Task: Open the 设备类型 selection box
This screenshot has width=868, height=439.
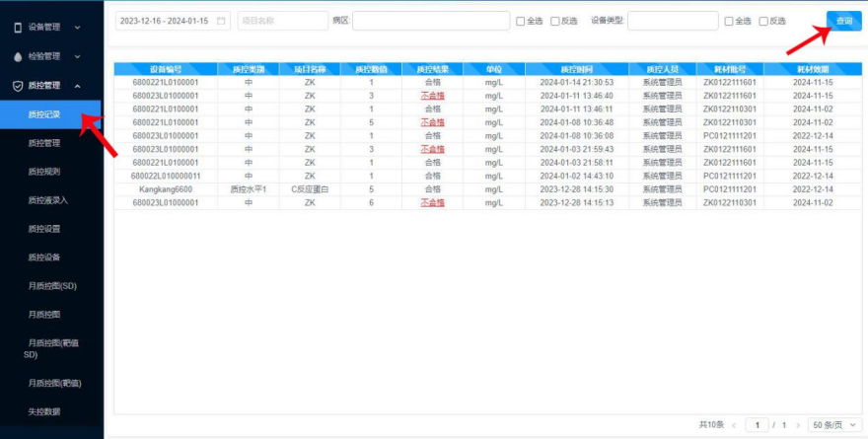Action: (x=673, y=21)
